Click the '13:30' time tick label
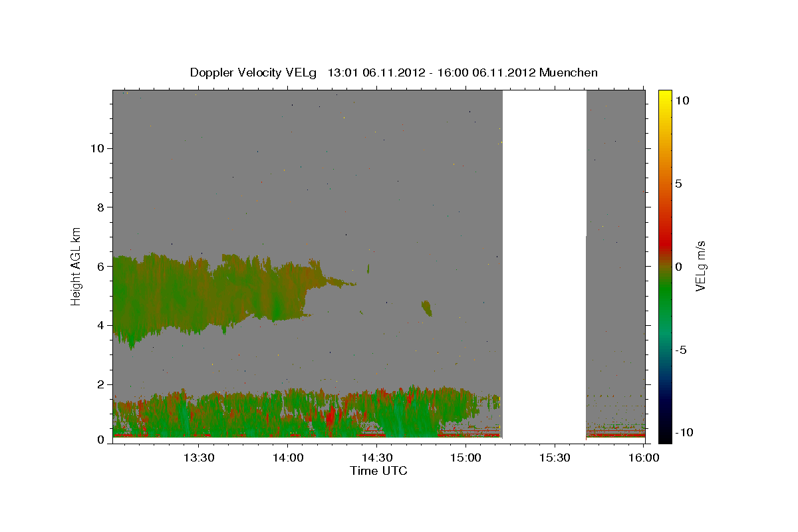Screen dimensions: 798x532 pos(198,458)
